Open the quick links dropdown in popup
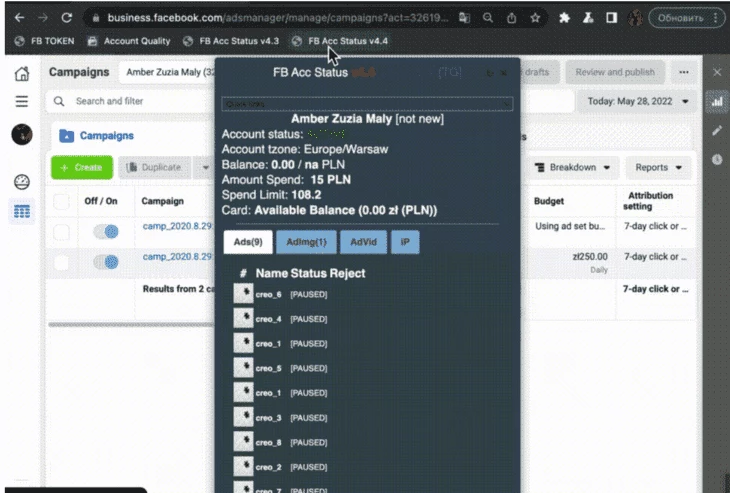The image size is (730, 493). 367,104
